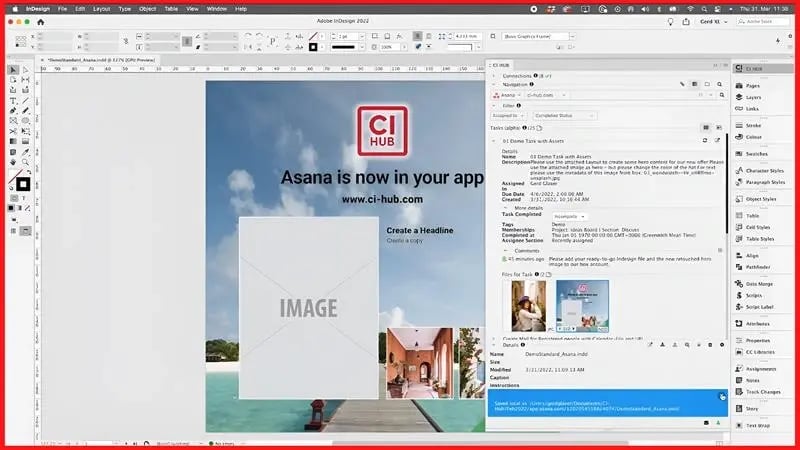
Task: Click the stroke swatch in control bar
Action: point(313,47)
